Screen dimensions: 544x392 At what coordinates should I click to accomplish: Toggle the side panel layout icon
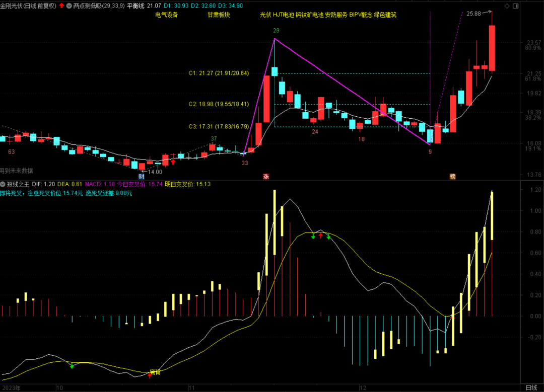click(x=515, y=6)
